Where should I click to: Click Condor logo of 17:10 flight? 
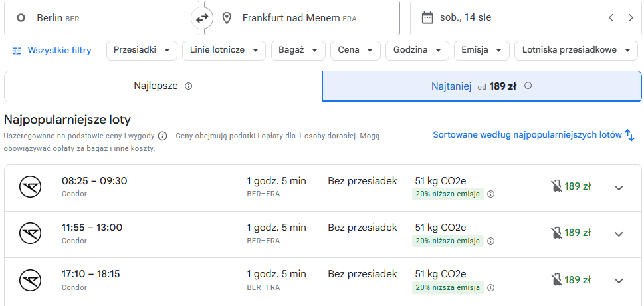(31, 281)
